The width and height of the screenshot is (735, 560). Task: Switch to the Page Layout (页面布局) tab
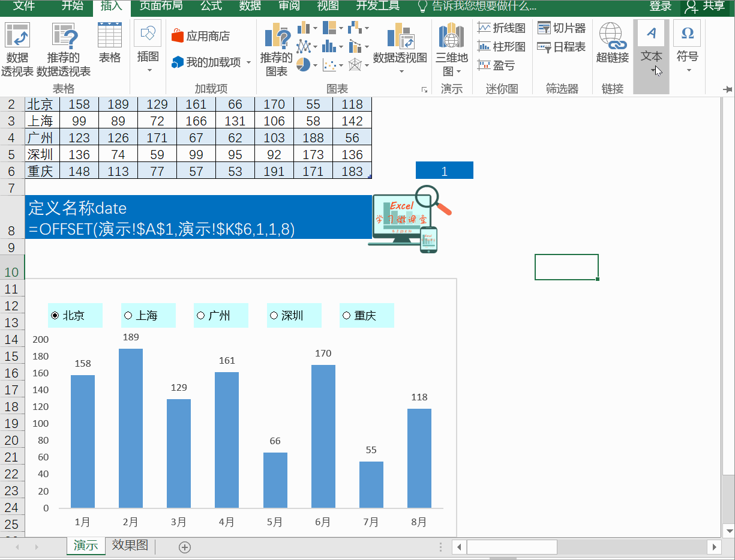click(161, 7)
